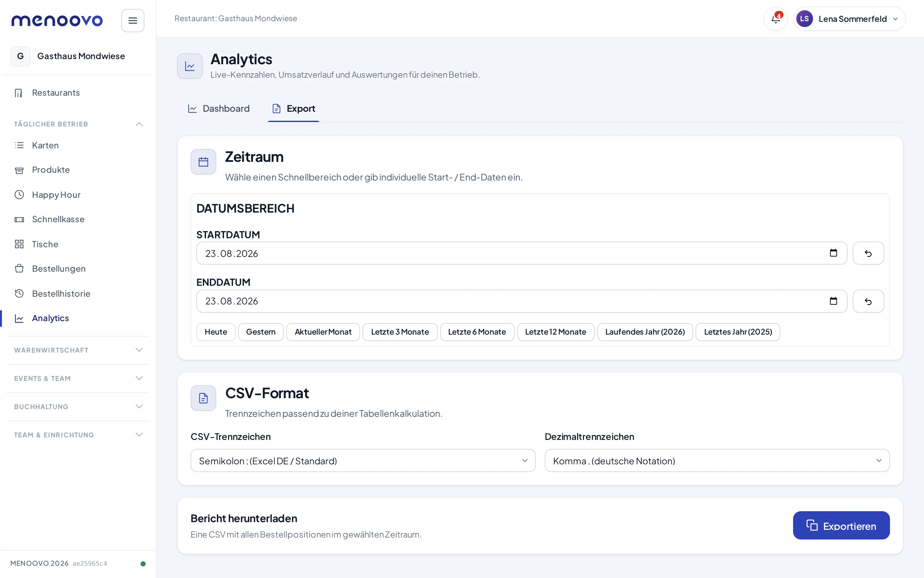Click the Gasthaus Mondwiese restaurant selector

78,56
